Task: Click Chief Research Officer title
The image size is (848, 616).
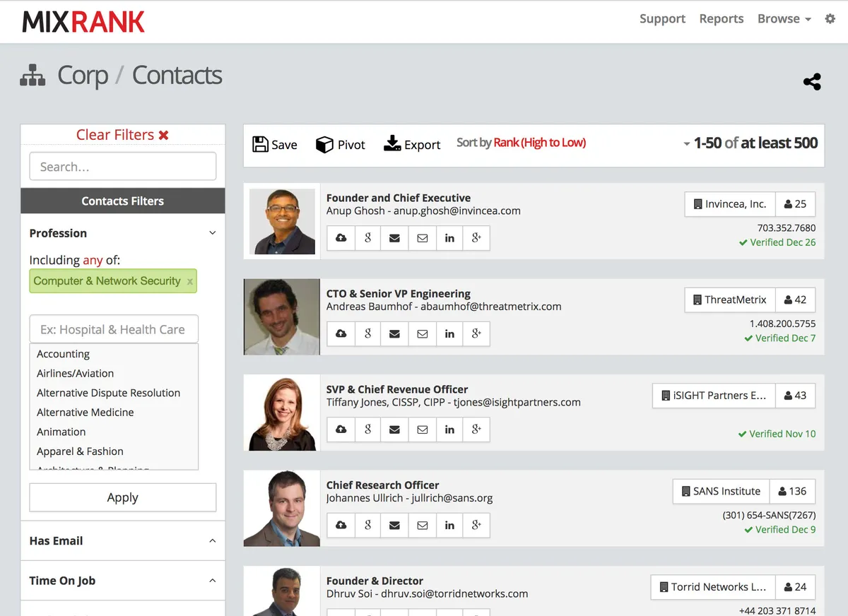Action: click(382, 485)
